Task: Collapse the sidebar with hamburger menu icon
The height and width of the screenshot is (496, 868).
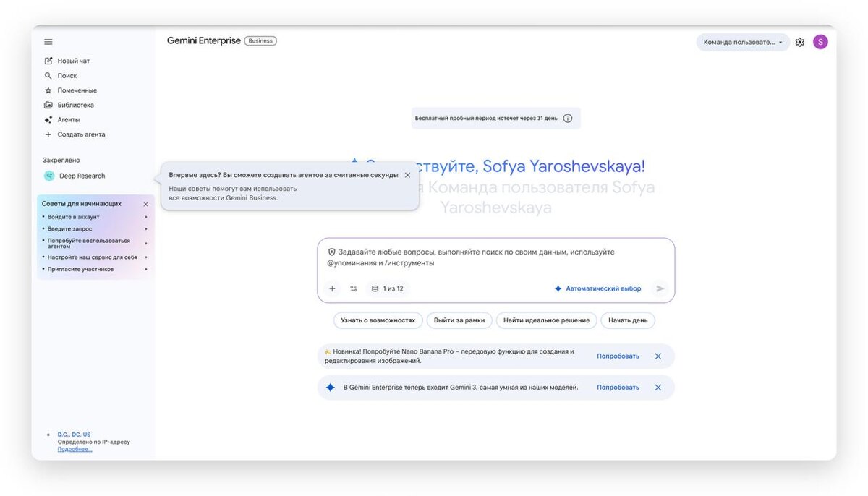Action: pos(48,42)
